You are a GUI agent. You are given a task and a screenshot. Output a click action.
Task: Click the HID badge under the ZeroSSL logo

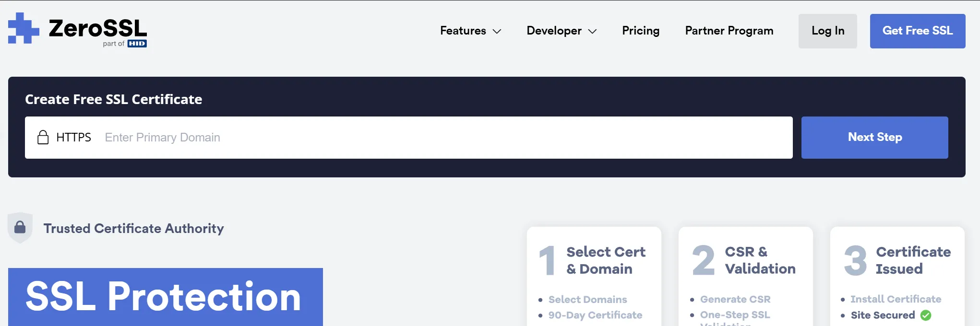137,44
